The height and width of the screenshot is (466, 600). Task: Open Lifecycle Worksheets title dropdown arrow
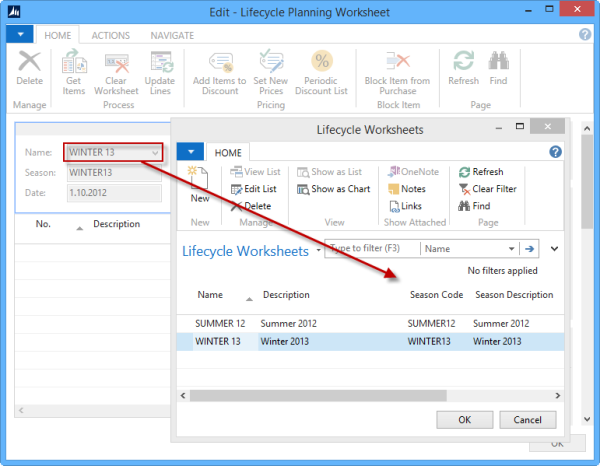[318, 250]
